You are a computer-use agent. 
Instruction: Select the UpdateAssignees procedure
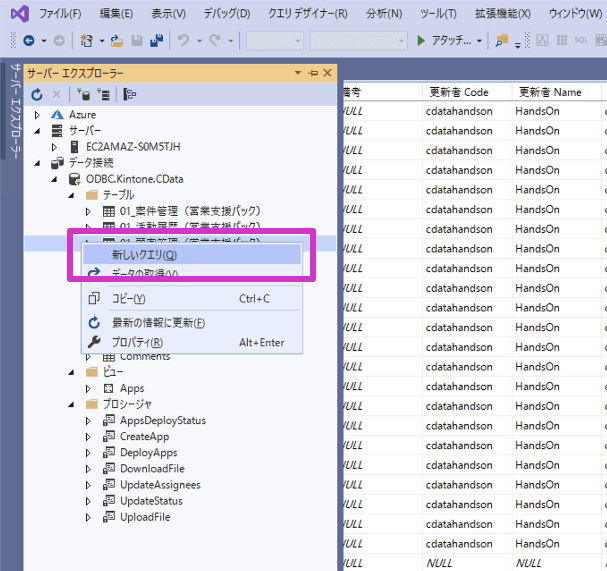pyautogui.click(x=160, y=485)
